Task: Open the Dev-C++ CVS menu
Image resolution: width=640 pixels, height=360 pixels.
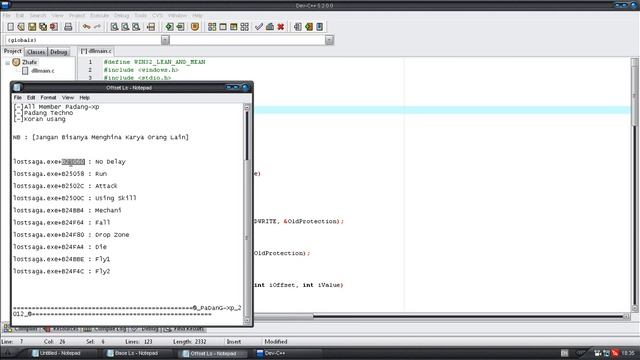Action: pos(157,16)
